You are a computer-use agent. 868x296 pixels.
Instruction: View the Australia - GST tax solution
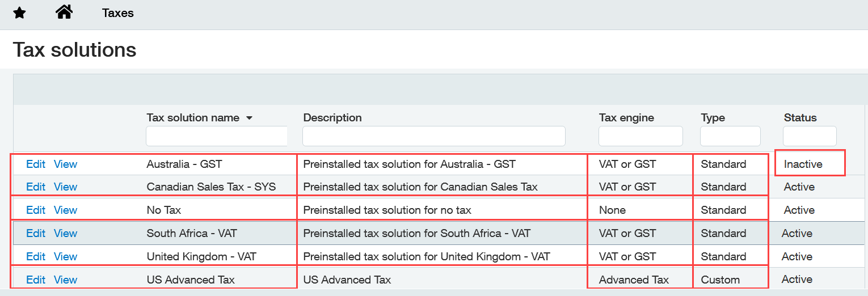65,164
